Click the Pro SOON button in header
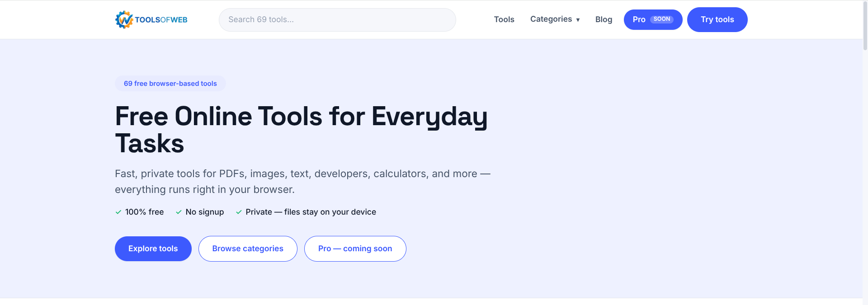Image resolution: width=868 pixels, height=305 pixels. [x=653, y=19]
